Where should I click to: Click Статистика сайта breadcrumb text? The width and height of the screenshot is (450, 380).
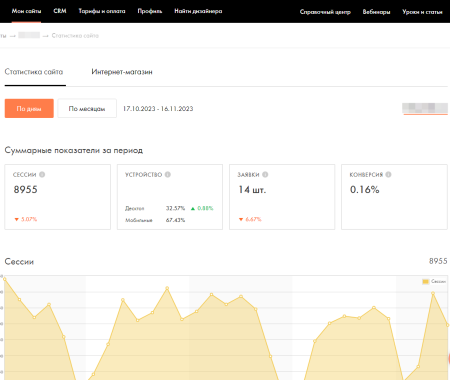[x=75, y=35]
